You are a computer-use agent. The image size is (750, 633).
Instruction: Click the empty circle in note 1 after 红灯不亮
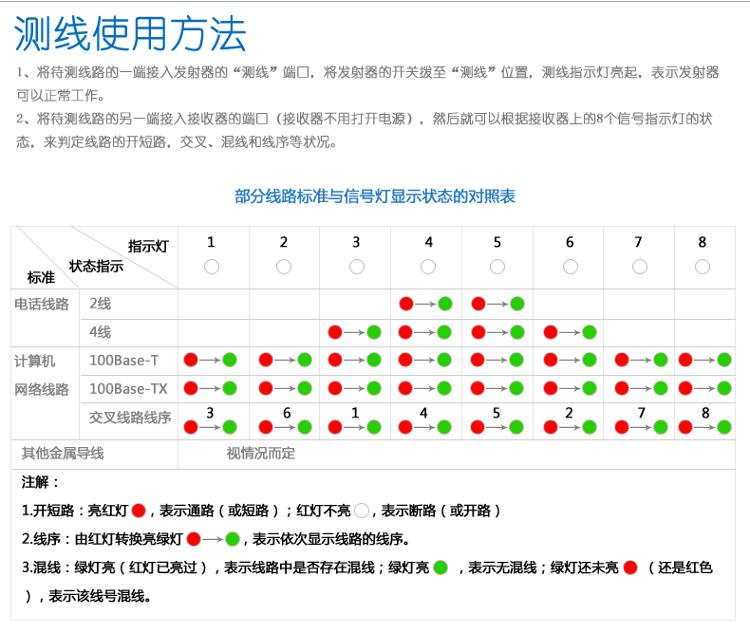coord(362,510)
